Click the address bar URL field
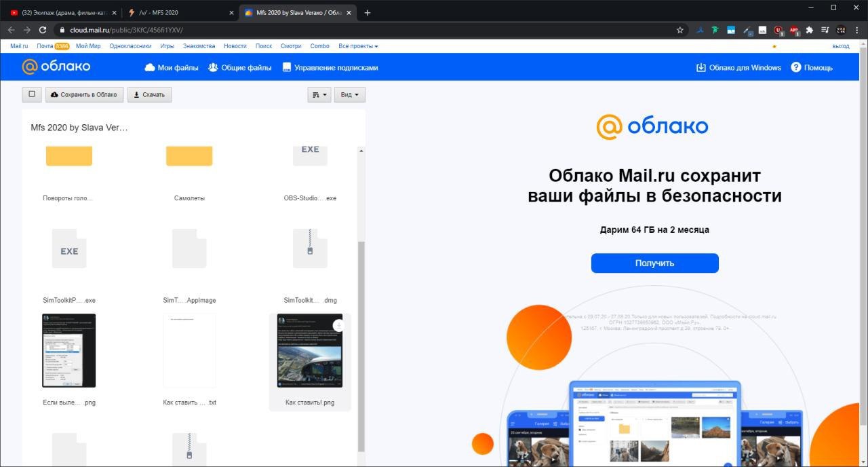 [366, 30]
